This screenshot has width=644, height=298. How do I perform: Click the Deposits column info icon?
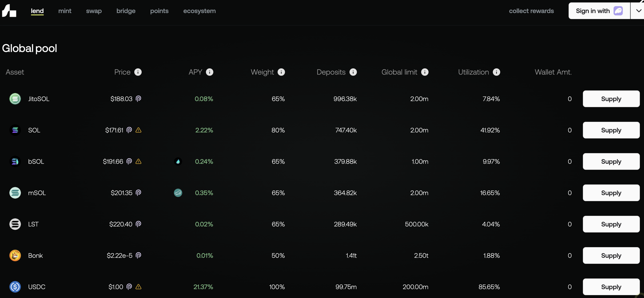coord(353,72)
